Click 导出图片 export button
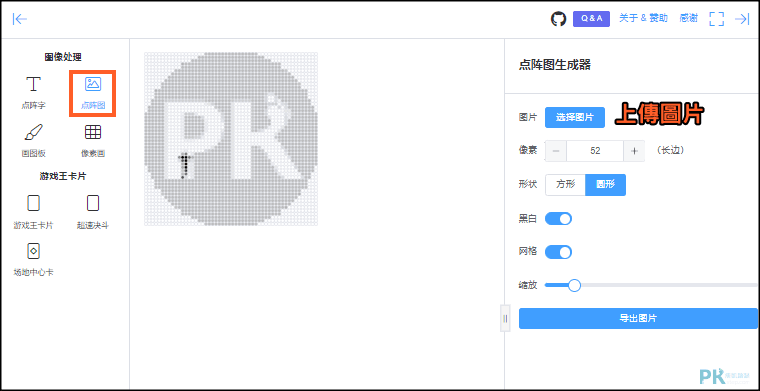Screen dimensions: 760x391 (x=638, y=318)
